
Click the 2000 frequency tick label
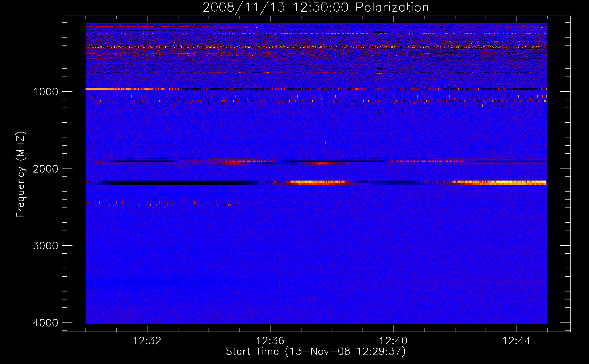point(46,169)
